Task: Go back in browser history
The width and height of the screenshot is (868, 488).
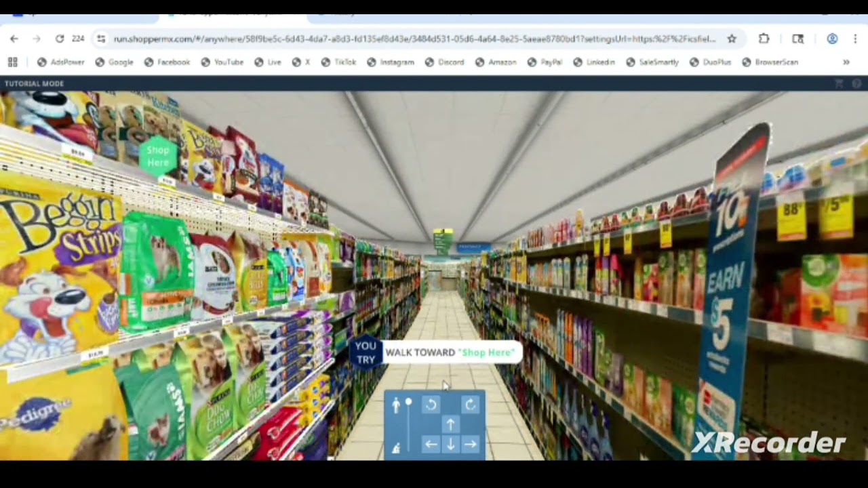Action: 14,39
